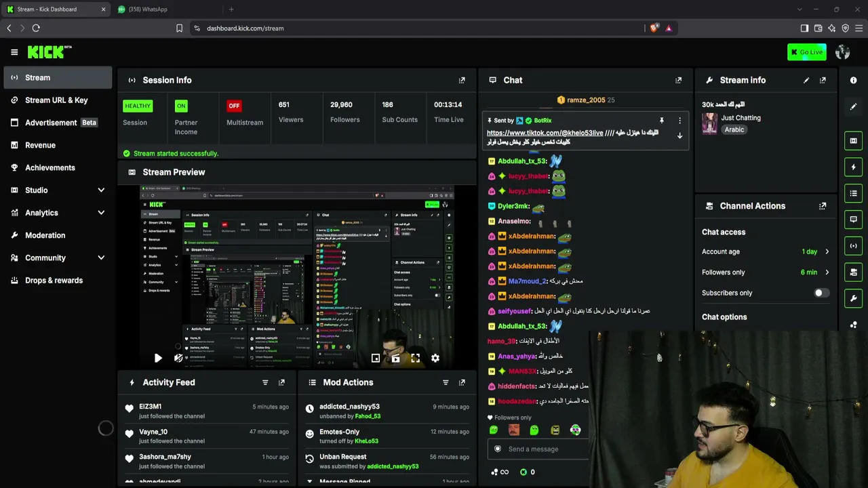Pop out the Activity Feed panel
Screen dimensions: 868x488
pyautogui.click(x=281, y=382)
